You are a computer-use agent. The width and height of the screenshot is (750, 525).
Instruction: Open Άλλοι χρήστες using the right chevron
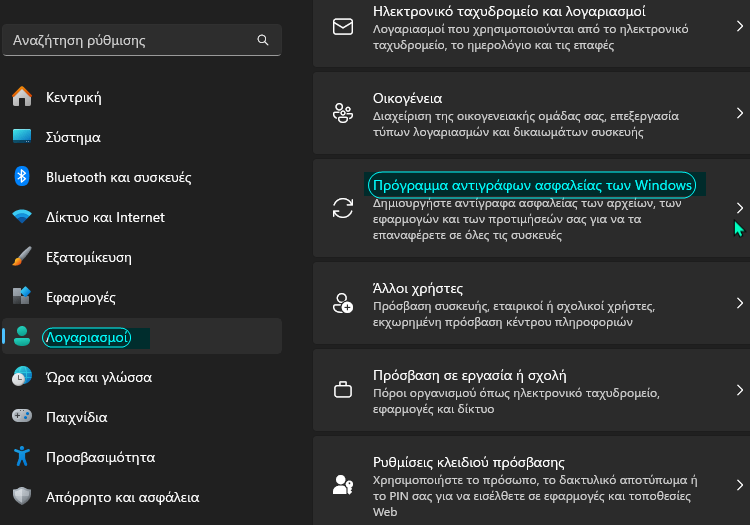[739, 303]
